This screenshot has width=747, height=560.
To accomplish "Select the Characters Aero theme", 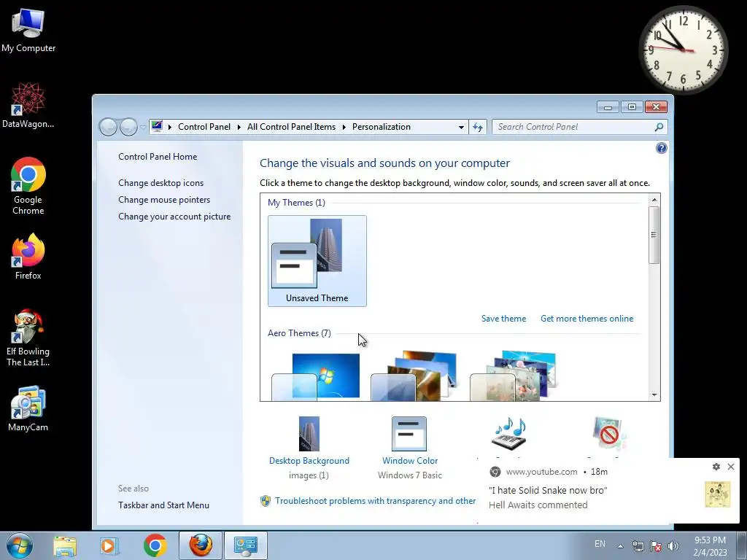I will (x=514, y=376).
